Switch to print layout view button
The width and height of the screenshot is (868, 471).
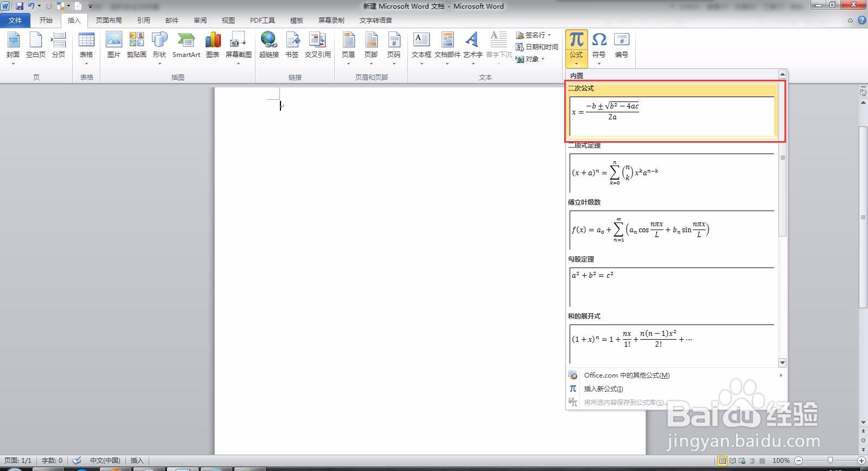pyautogui.click(x=722, y=460)
